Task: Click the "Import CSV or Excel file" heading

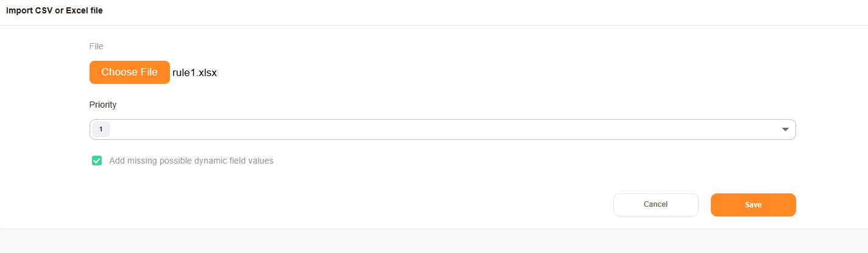Action: (54, 11)
